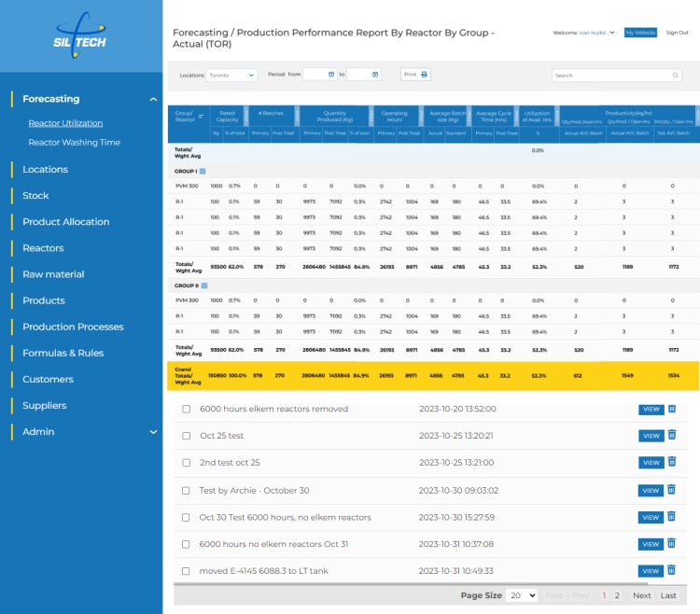
Task: Collapse the # Batches column handle
Action: pyautogui.click(x=297, y=117)
